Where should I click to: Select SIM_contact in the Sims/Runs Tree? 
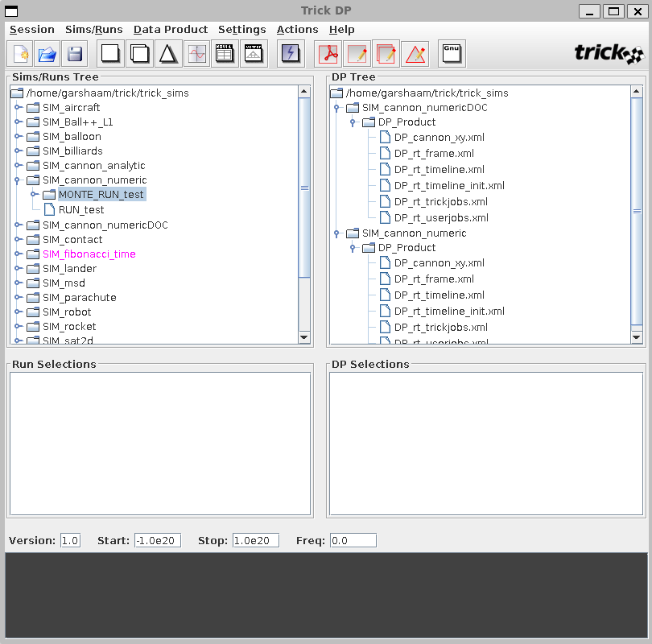point(72,240)
